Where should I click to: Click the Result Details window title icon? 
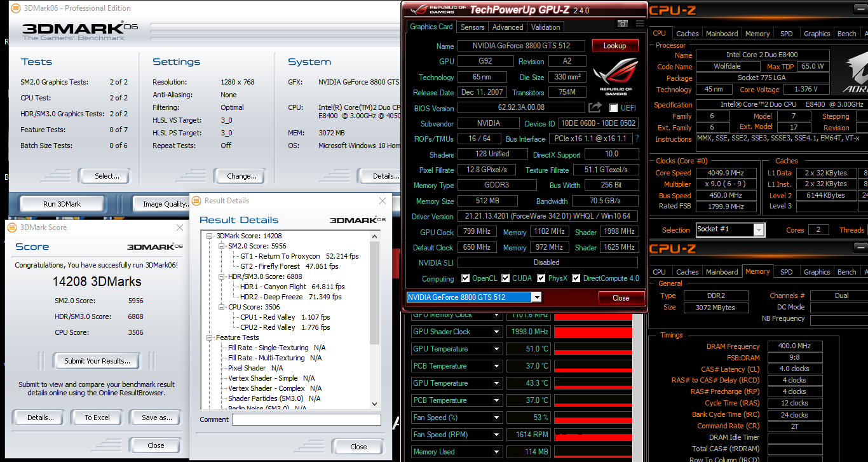[x=196, y=200]
